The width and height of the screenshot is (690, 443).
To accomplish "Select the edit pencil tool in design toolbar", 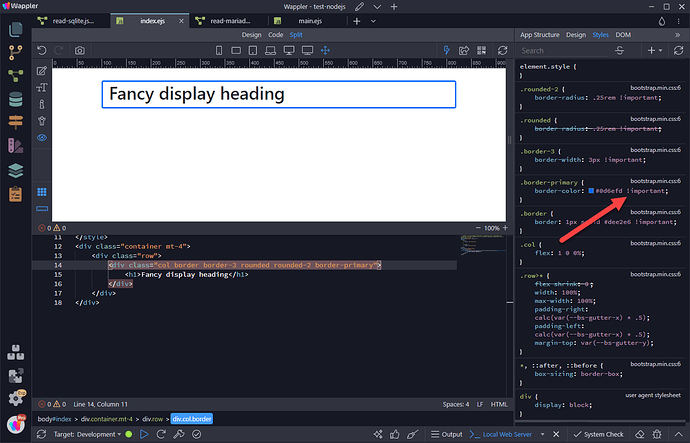I will click(42, 71).
